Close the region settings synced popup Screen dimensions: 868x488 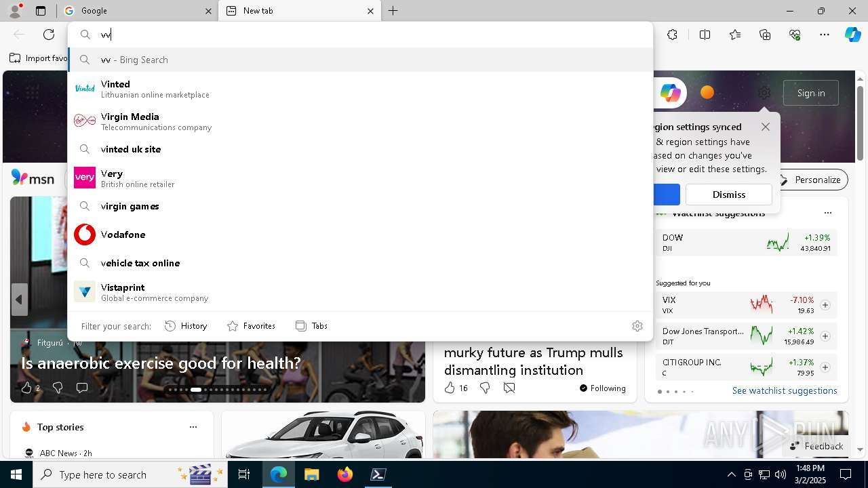click(x=766, y=127)
